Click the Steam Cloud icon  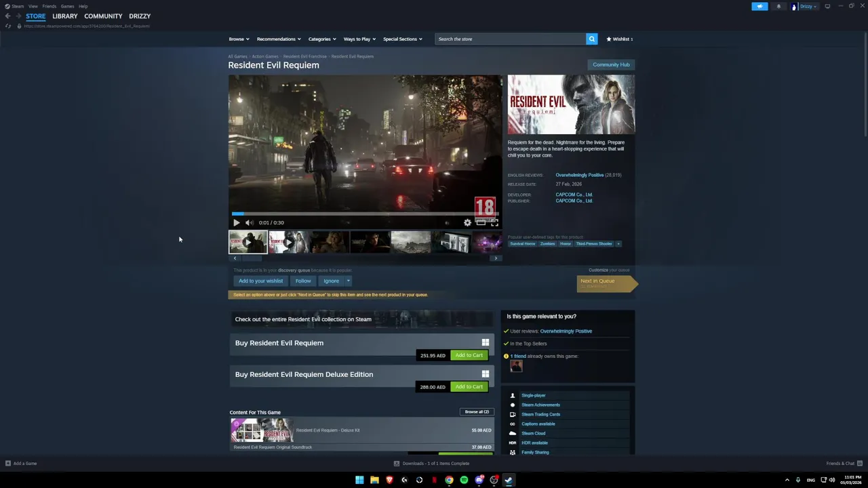coord(512,433)
